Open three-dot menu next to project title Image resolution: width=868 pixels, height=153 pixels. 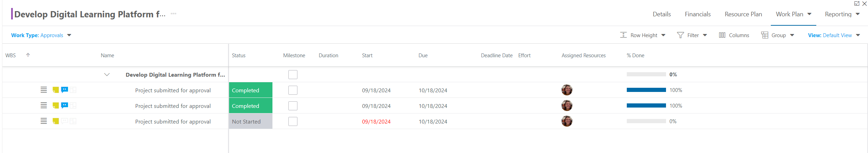[x=174, y=14]
